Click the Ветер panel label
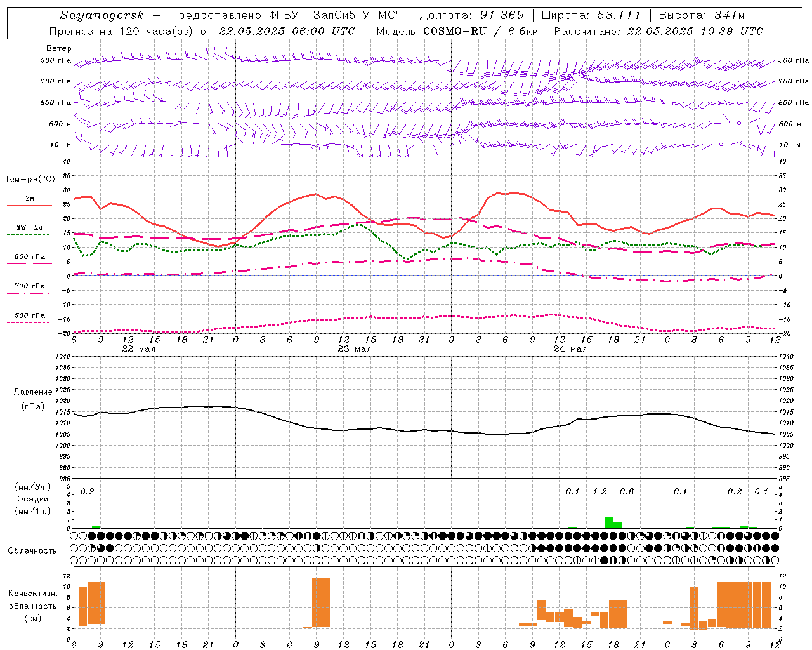 pos(58,48)
